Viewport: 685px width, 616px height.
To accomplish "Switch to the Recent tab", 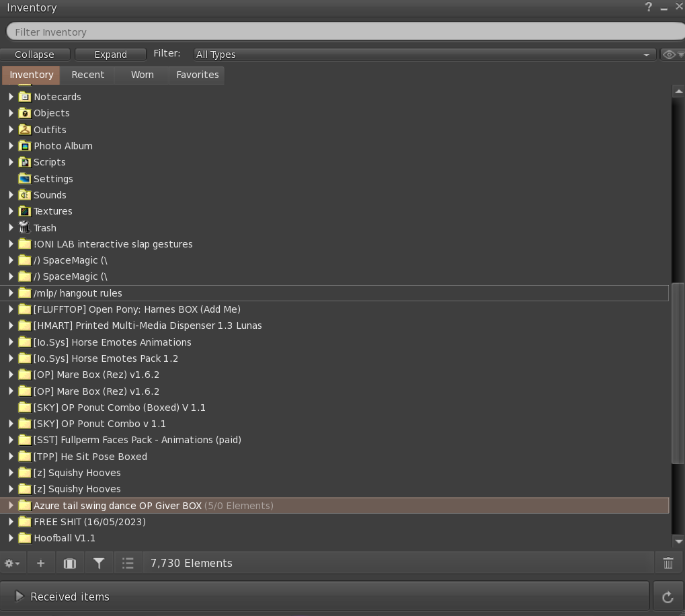I will point(88,75).
